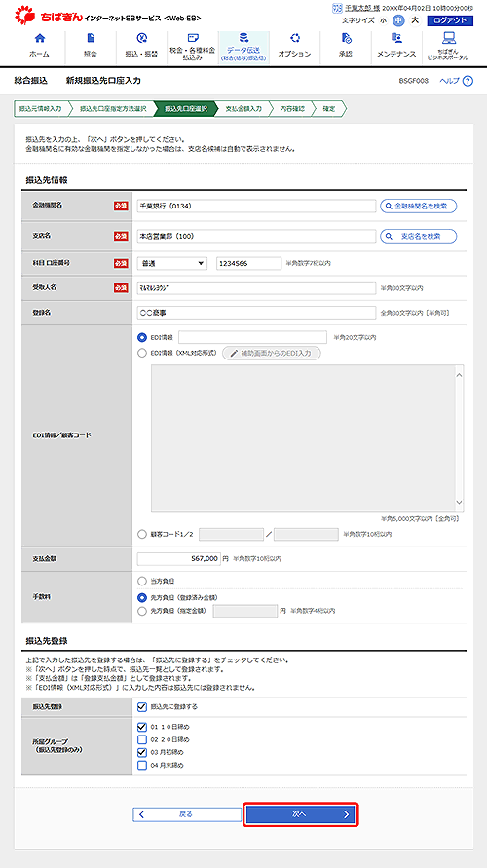Open the 振込・振替 transfer icon
The height and width of the screenshot is (868, 487).
click(142, 38)
